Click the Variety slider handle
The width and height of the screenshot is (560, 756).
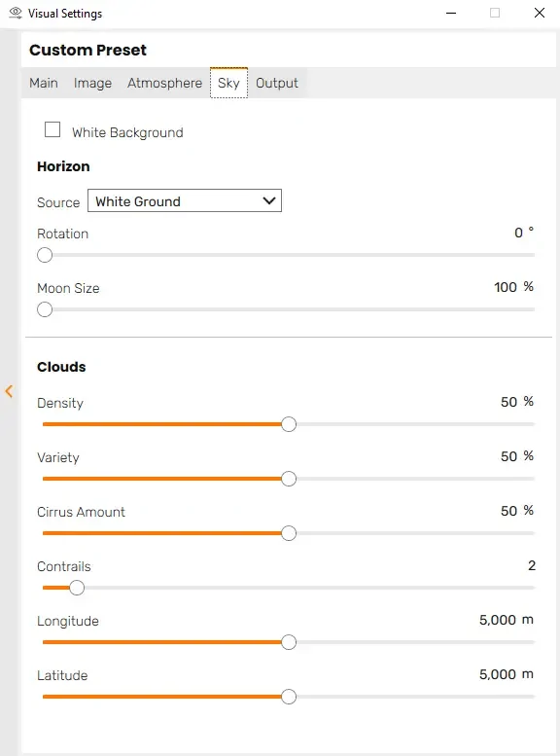click(289, 479)
